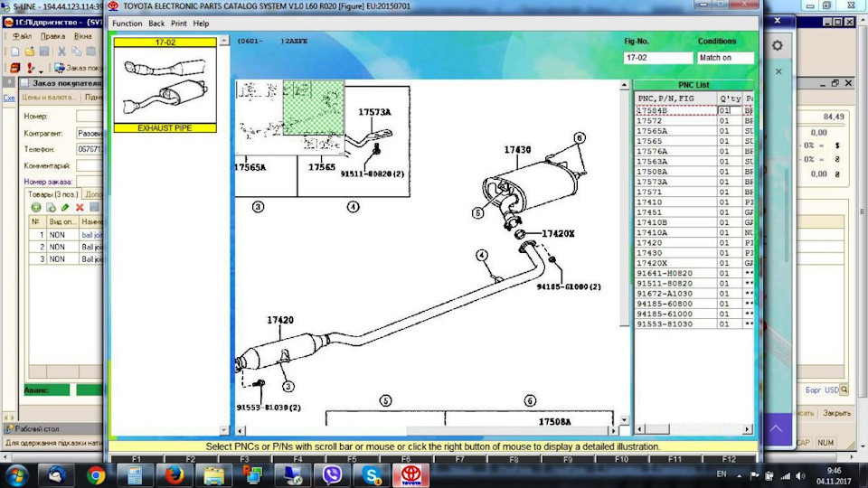Click the F12 function key button
The image size is (868, 488).
[x=729, y=459]
